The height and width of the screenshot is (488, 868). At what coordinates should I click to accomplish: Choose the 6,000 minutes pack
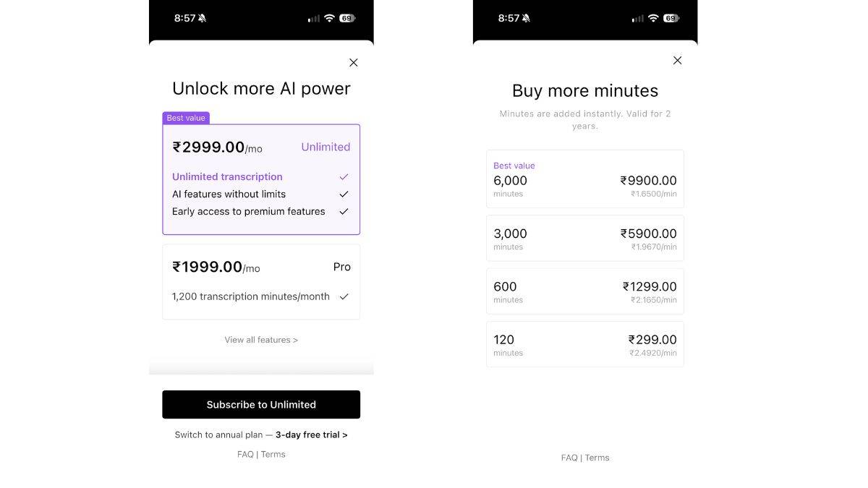585,179
